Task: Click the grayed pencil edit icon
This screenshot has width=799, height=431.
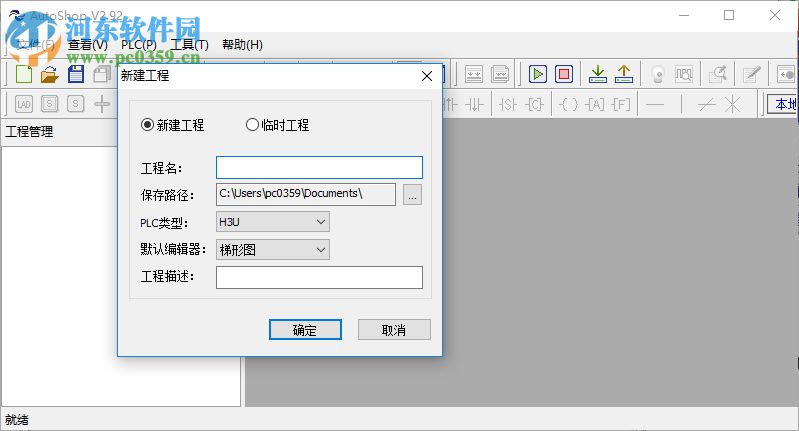Action: click(752, 74)
